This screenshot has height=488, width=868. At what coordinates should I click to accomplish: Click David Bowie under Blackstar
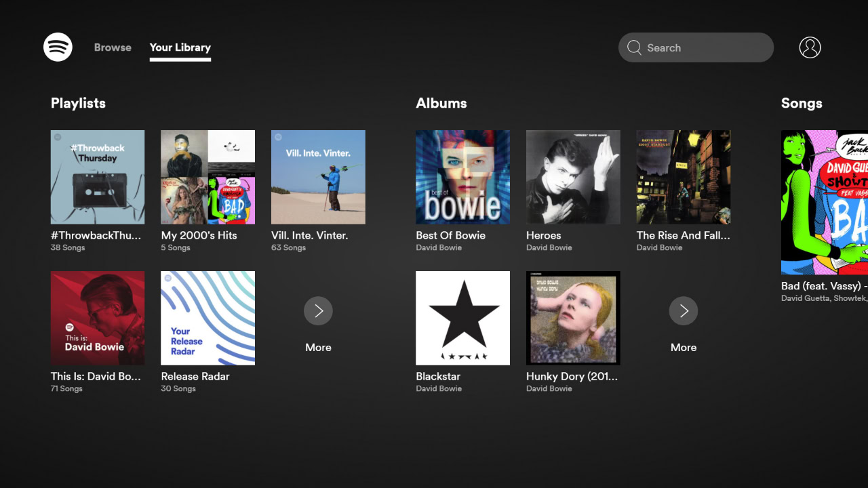point(439,389)
